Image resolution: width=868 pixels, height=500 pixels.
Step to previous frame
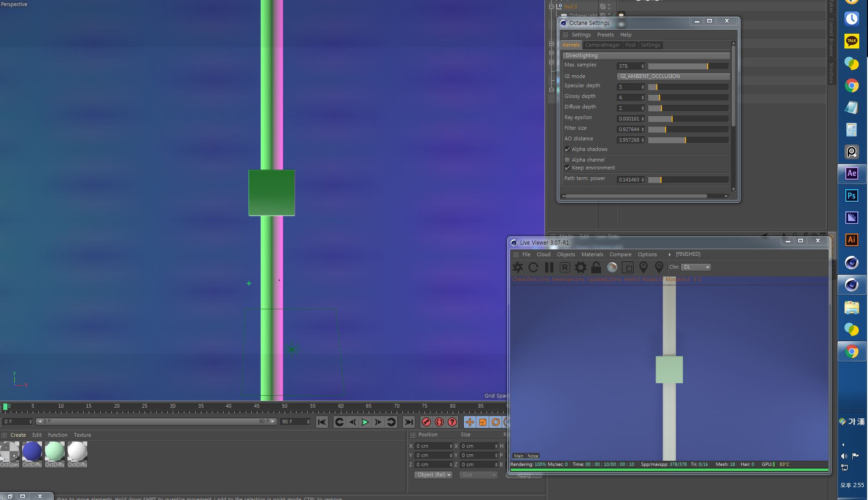pyautogui.click(x=352, y=422)
